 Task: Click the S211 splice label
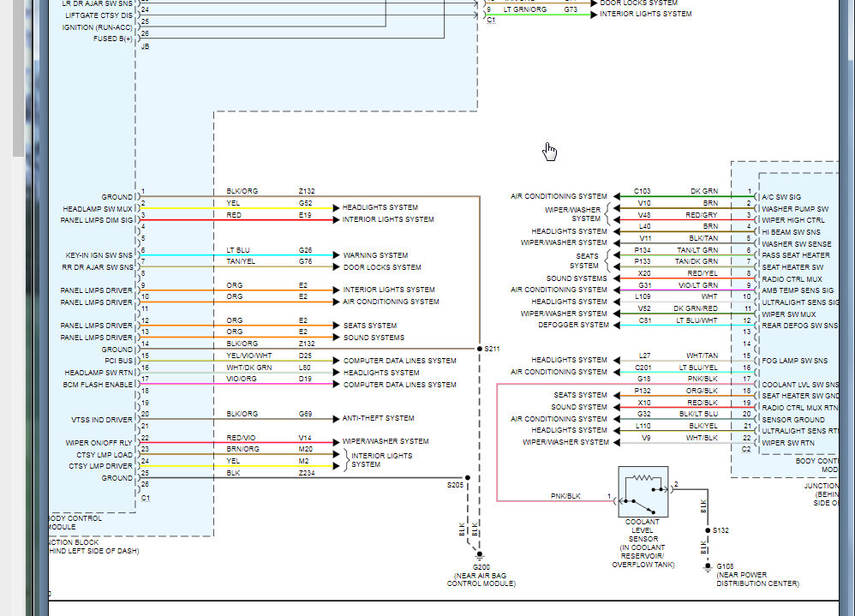click(492, 349)
